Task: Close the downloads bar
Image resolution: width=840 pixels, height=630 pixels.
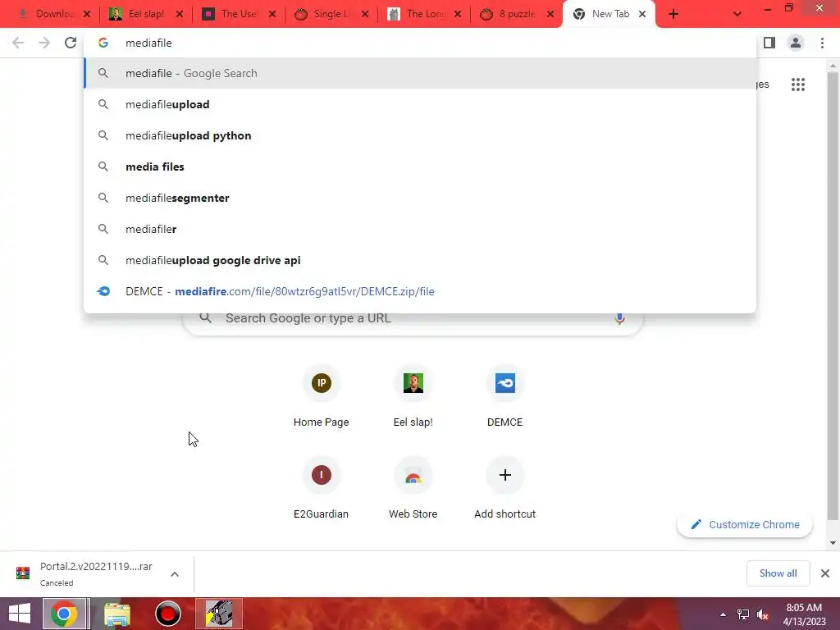Action: coord(825,573)
